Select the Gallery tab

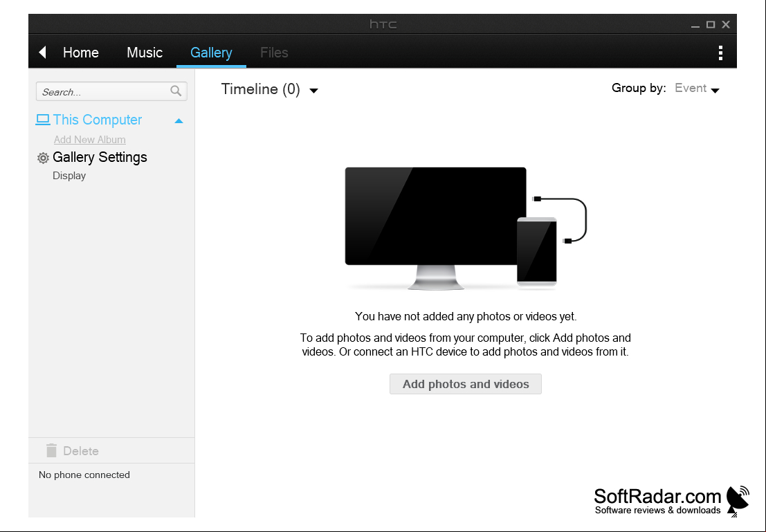211,53
